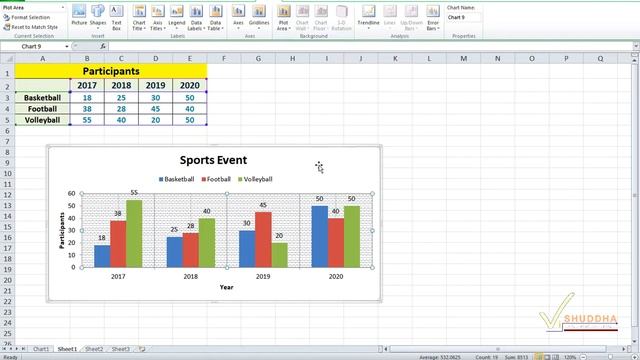The image size is (640, 360).
Task: Select the 2017 header cell
Action: coord(87,85)
